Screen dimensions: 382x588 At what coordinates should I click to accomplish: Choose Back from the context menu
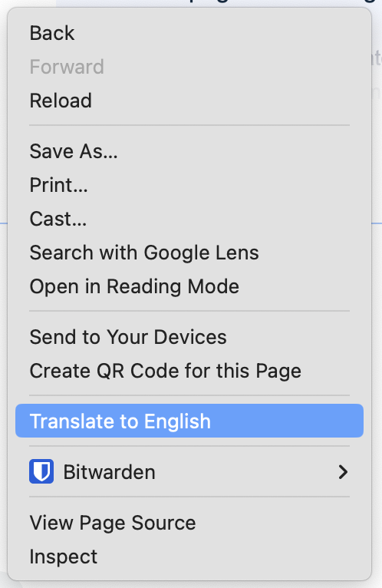(x=189, y=33)
